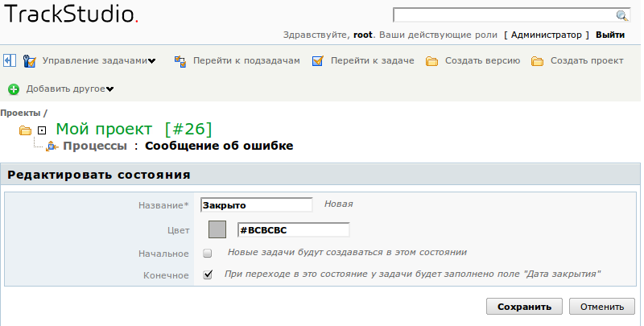Click the go to task checkbox icon
This screenshot has width=644, height=326.
[317, 60]
